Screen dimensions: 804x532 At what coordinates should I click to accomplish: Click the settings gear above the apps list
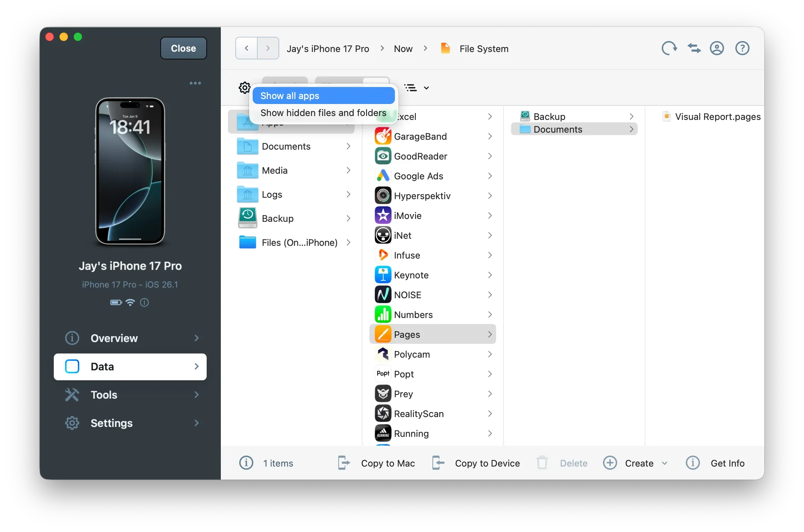pyautogui.click(x=244, y=88)
